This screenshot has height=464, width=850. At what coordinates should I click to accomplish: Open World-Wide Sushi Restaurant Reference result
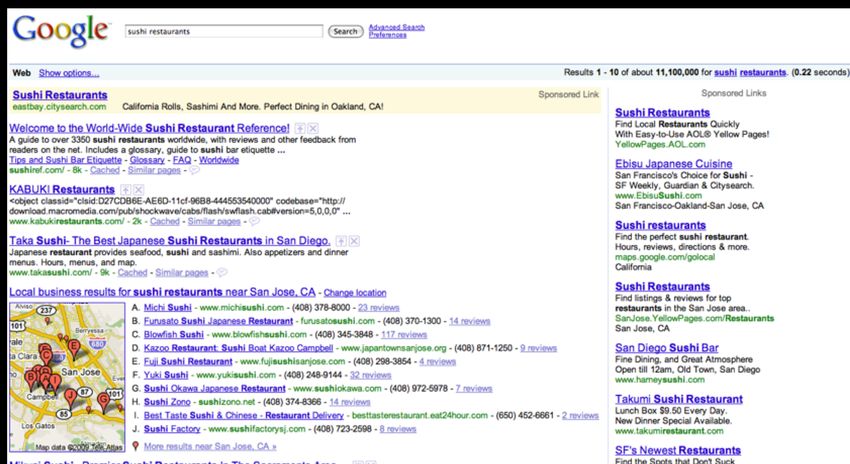coord(149,128)
